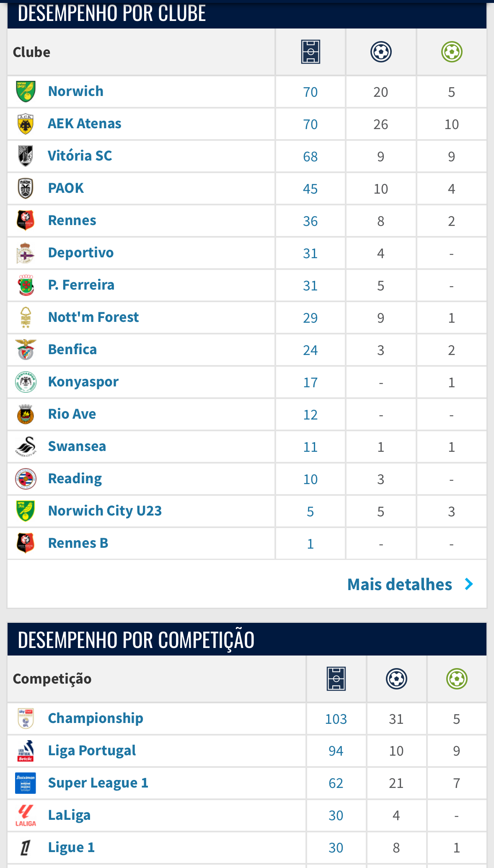Open the Vitória SC club link

[80, 156]
